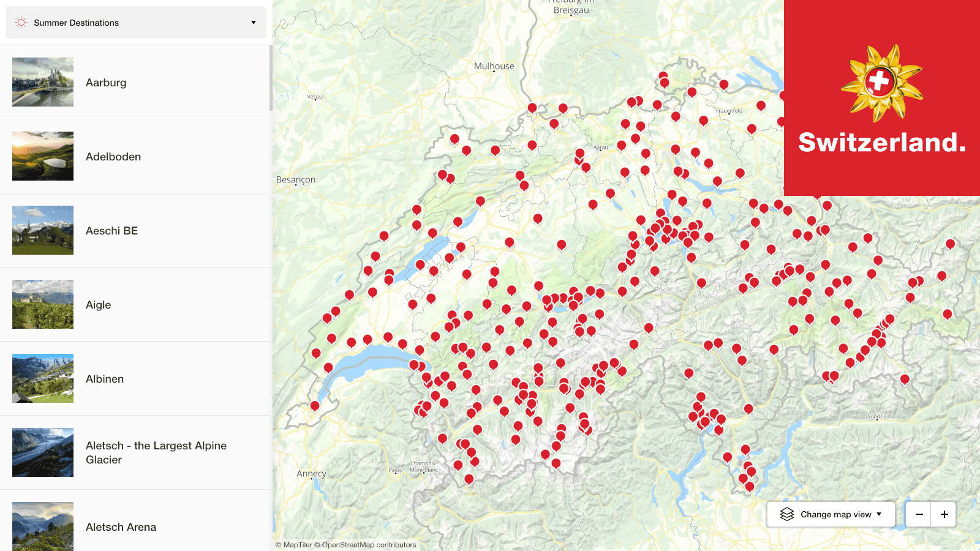
Task: Click the layers icon on Change map view
Action: point(788,514)
